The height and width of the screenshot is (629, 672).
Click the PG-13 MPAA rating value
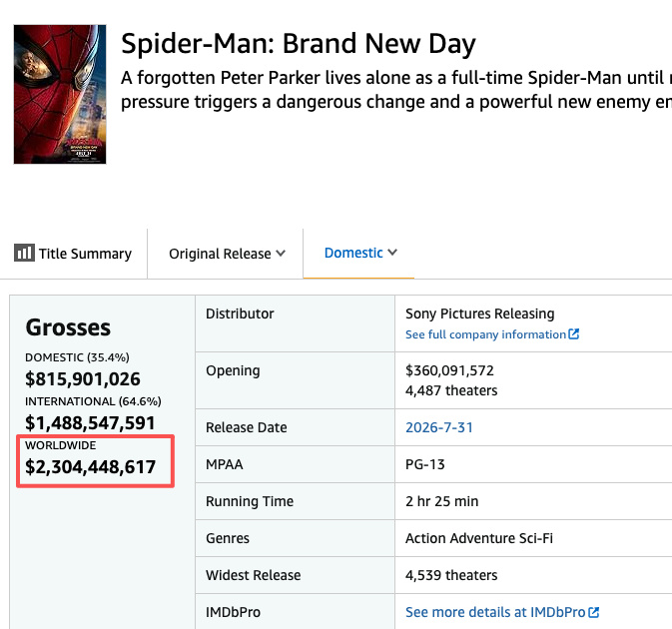[425, 464]
